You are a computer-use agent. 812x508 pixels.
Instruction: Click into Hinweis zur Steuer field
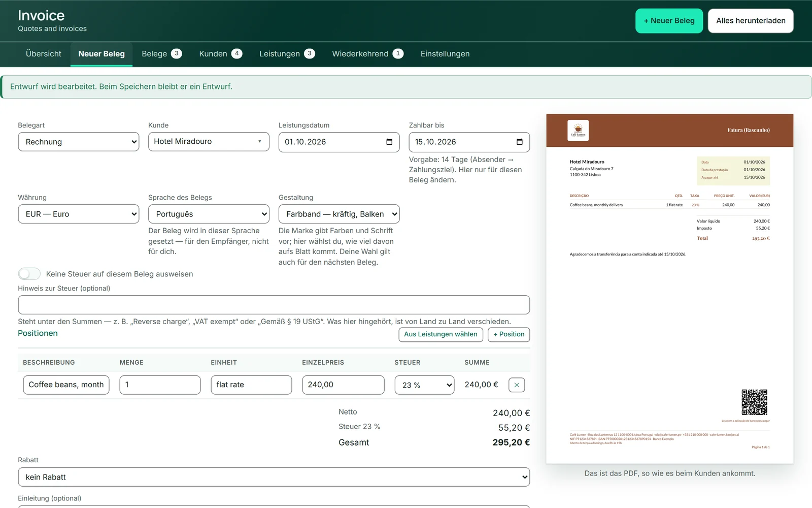(274, 305)
